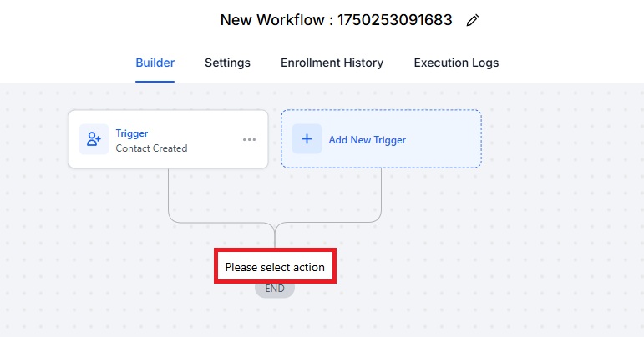This screenshot has width=644, height=337.
Task: Click the END node
Action: pos(275,289)
